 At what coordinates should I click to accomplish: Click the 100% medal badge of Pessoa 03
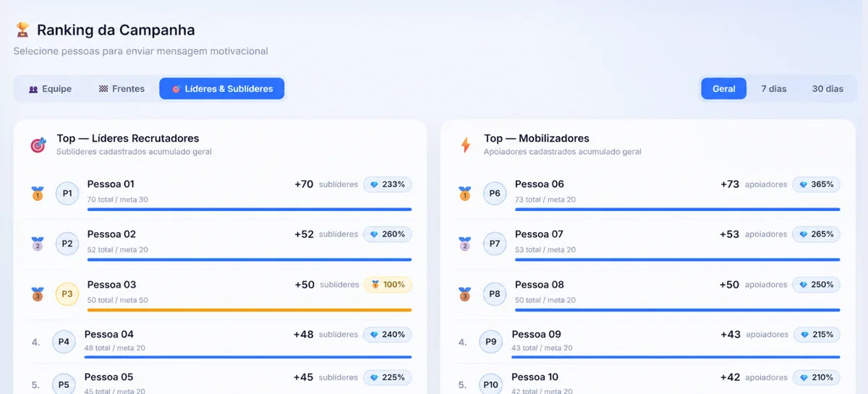[388, 285]
